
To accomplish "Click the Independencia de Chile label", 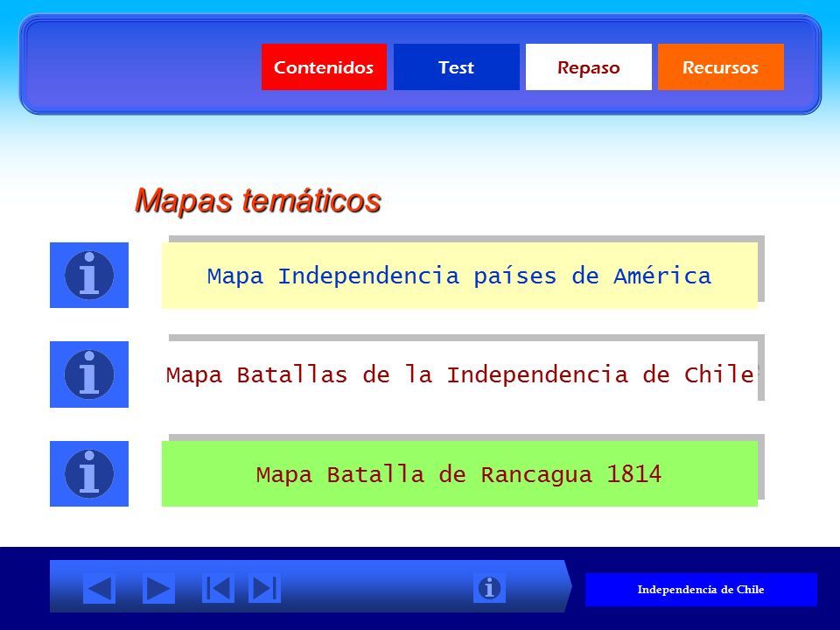I will tap(701, 589).
